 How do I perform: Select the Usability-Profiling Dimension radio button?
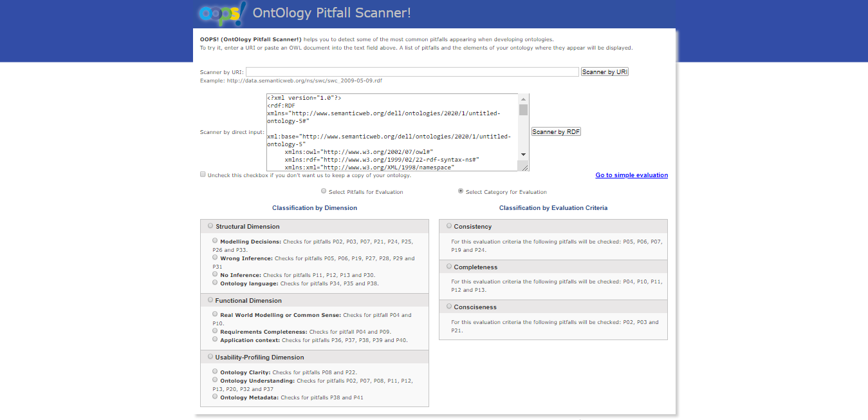(210, 356)
